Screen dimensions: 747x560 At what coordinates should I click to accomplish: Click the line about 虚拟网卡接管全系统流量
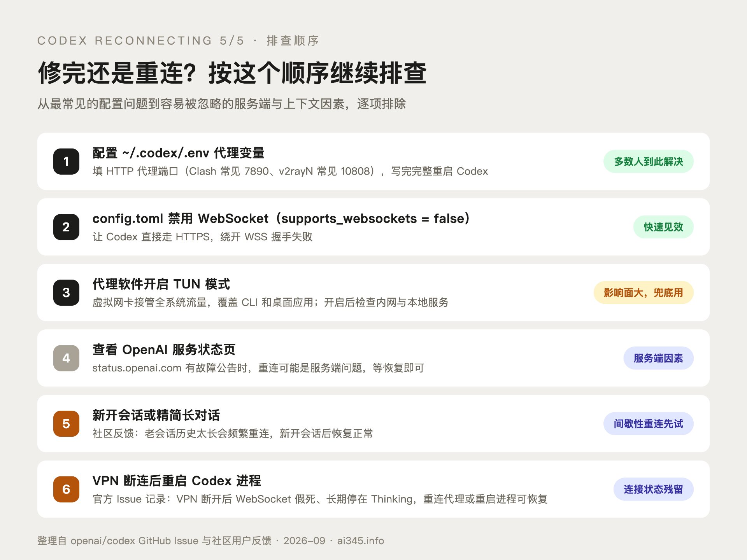coord(270,302)
